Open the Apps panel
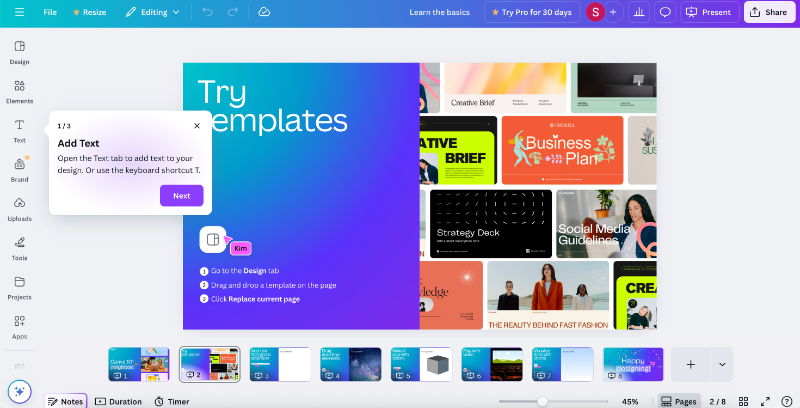Image resolution: width=800 pixels, height=408 pixels. 19,327
